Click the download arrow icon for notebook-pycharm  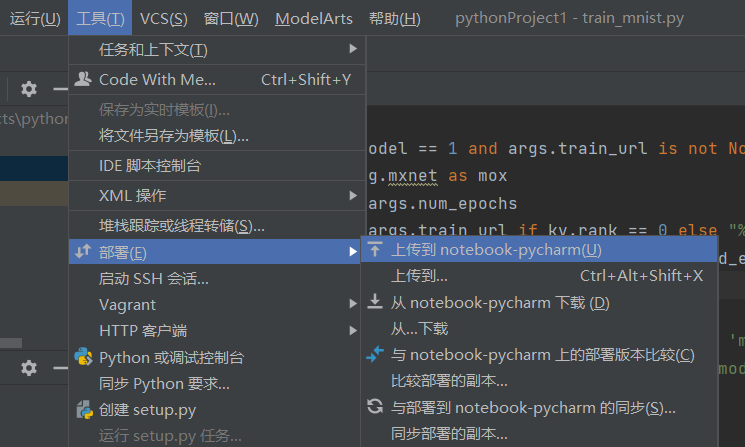click(x=375, y=302)
